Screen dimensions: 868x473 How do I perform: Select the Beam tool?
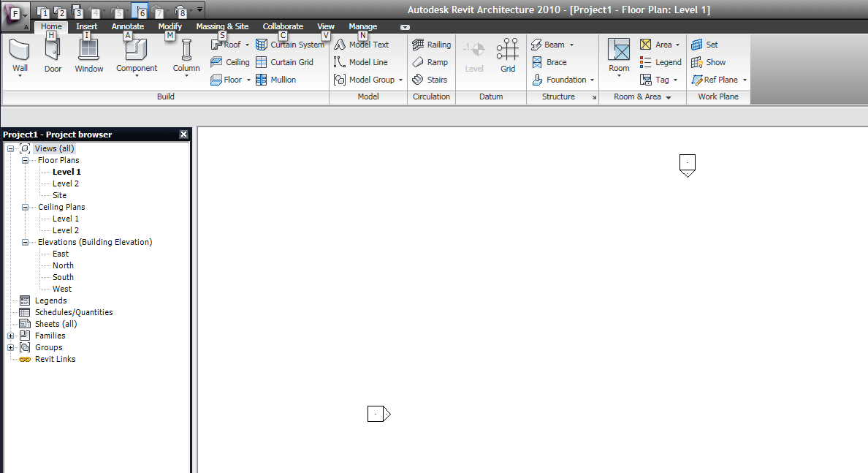click(548, 45)
